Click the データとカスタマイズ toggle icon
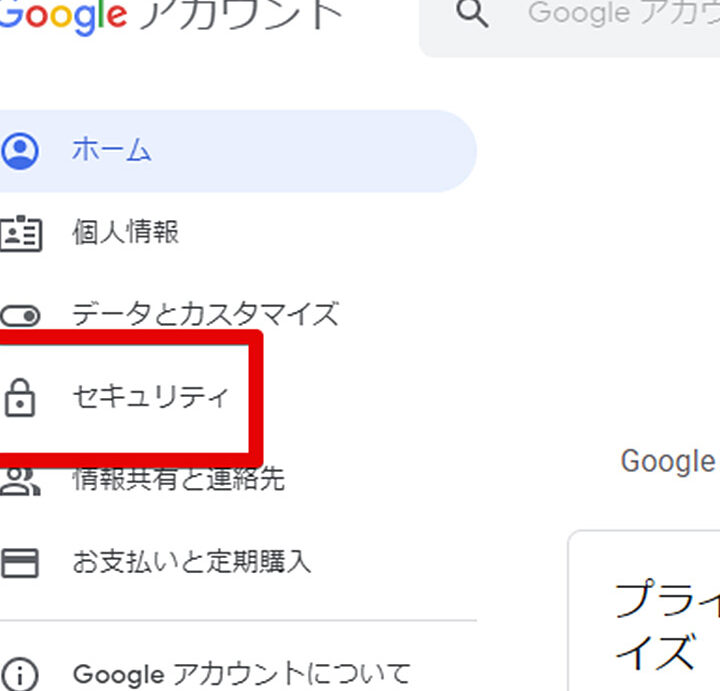720x691 pixels. (20, 316)
